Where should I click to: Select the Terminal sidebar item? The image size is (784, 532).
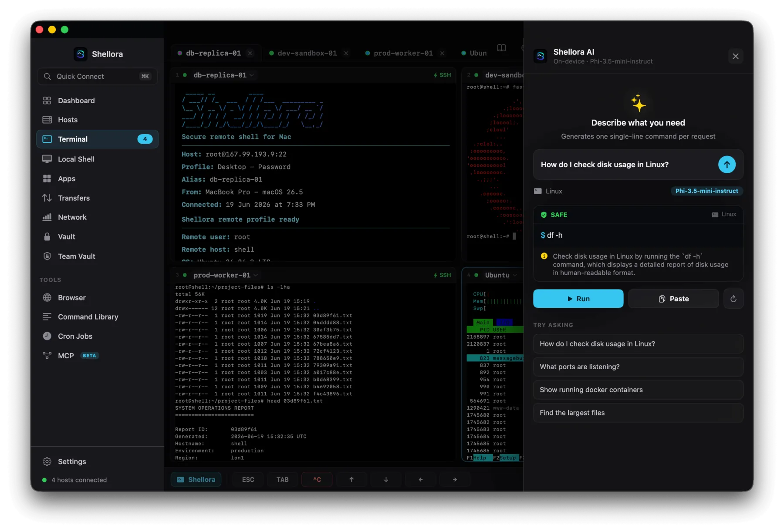point(97,139)
